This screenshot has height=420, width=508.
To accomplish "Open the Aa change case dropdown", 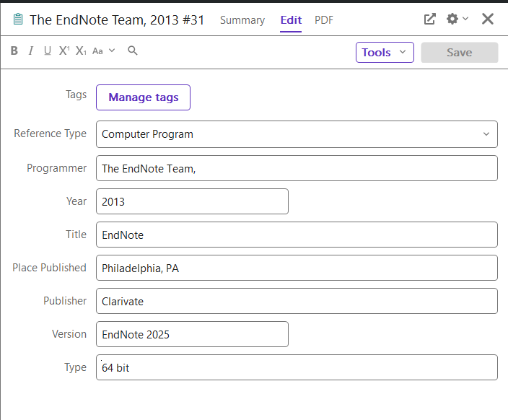I will tap(104, 51).
